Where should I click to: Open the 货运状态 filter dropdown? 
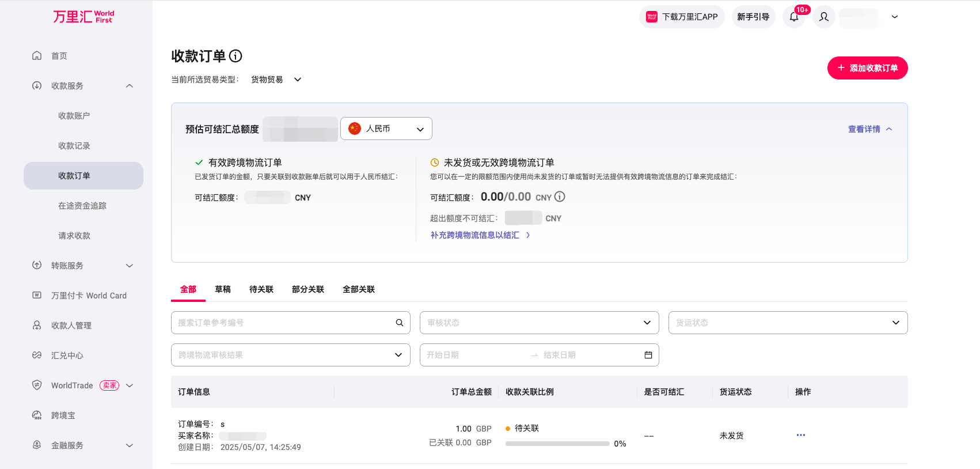pyautogui.click(x=788, y=323)
